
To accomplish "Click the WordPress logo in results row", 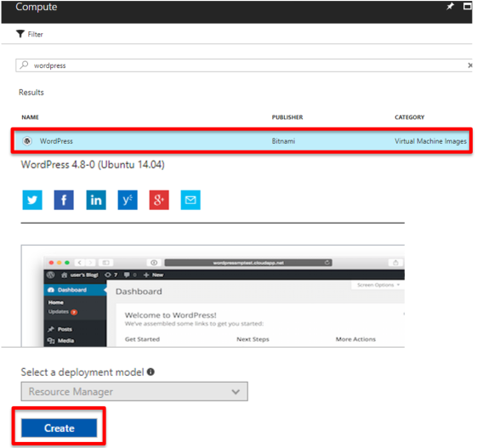I will tap(27, 141).
